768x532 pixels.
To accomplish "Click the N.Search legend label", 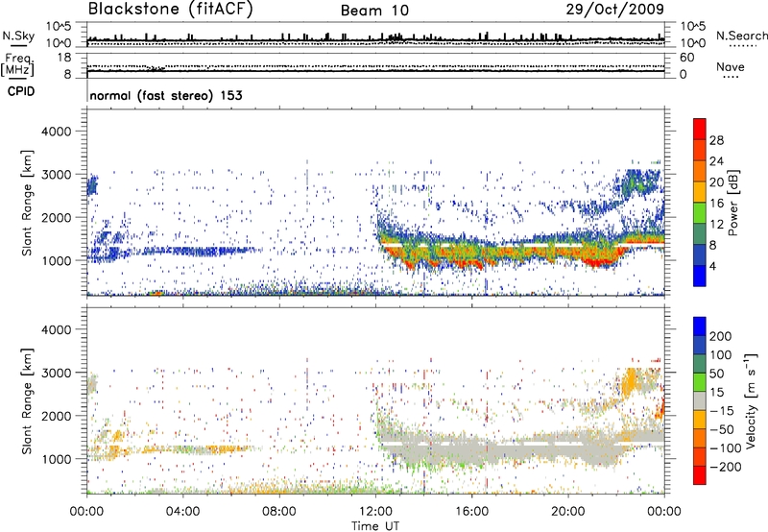I will [x=741, y=36].
